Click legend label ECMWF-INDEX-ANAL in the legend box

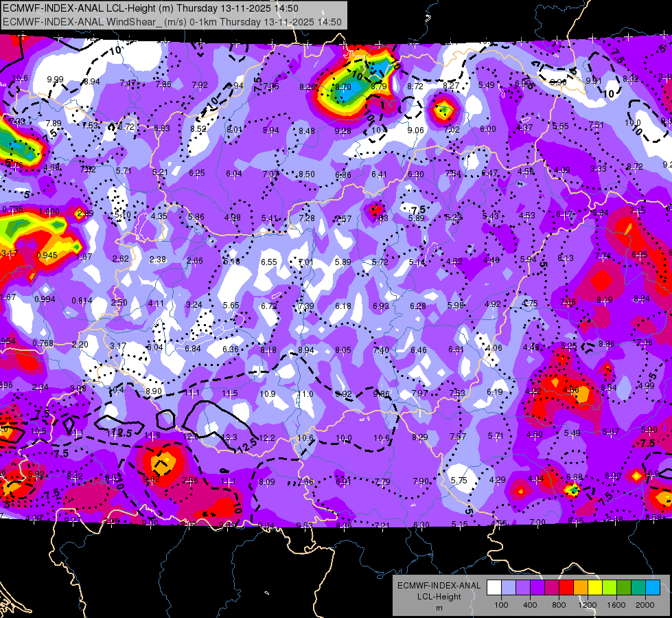[439, 586]
